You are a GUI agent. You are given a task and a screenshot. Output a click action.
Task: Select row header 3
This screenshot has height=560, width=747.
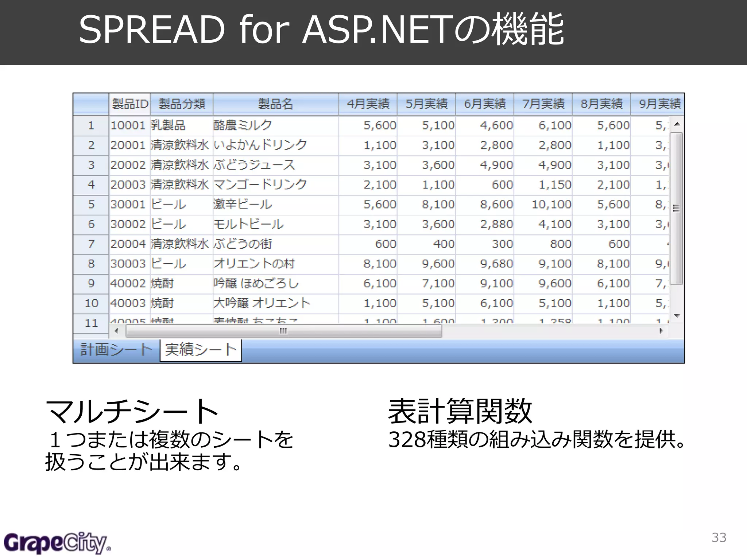tap(91, 165)
